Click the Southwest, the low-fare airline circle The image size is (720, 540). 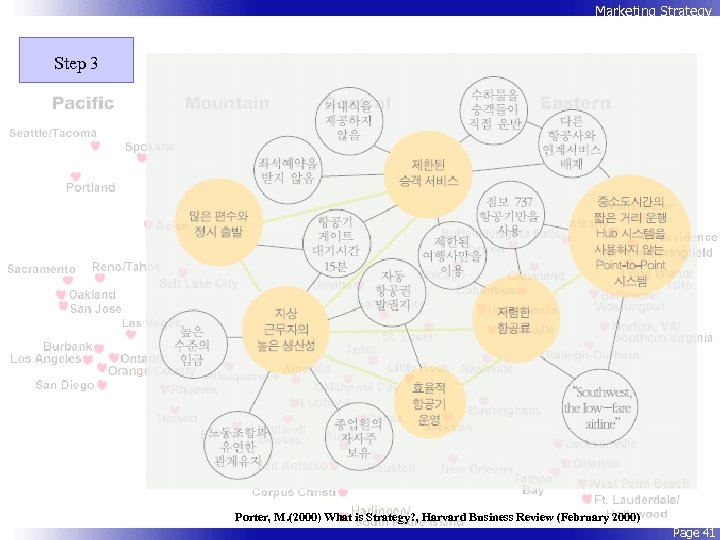click(600, 407)
